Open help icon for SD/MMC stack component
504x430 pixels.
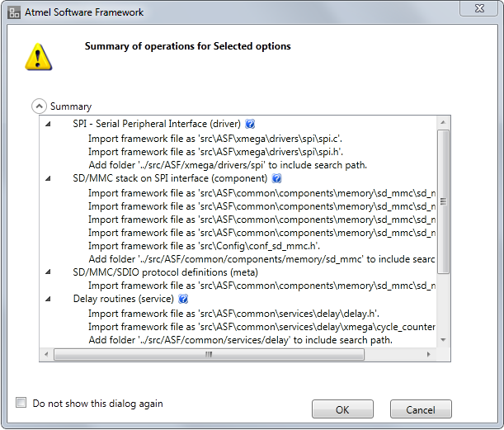pos(277,178)
